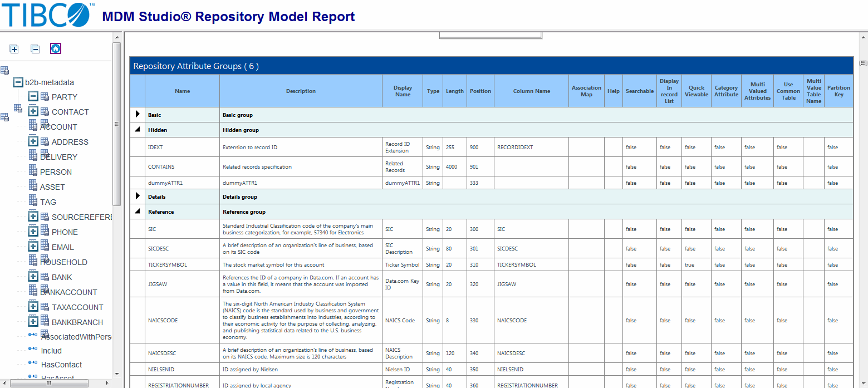Viewport: 868px width, 388px height.
Task: Expand the TAXACCOUNT tree node
Action: coord(33,307)
